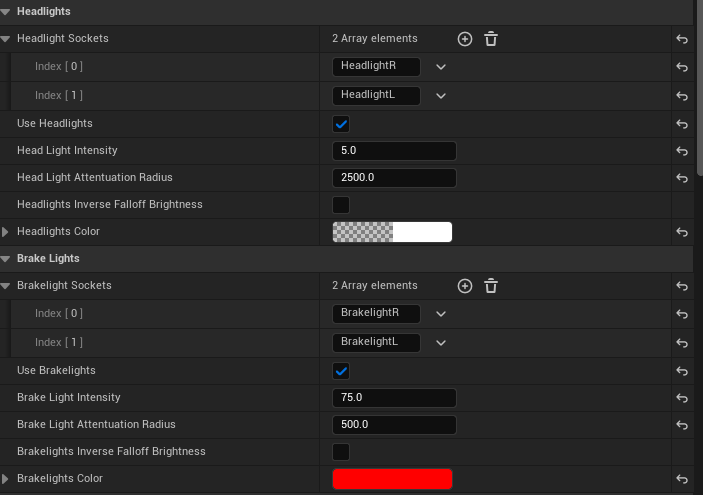Reset Brake Light Attenuation Radius value
This screenshot has width=703, height=495.
[681, 425]
